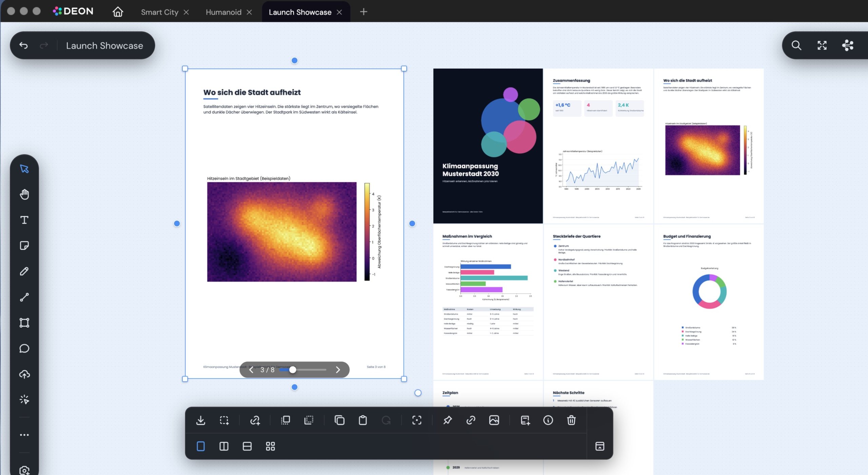Click the clipboard paste icon
This screenshot has width=868, height=475.
[363, 420]
